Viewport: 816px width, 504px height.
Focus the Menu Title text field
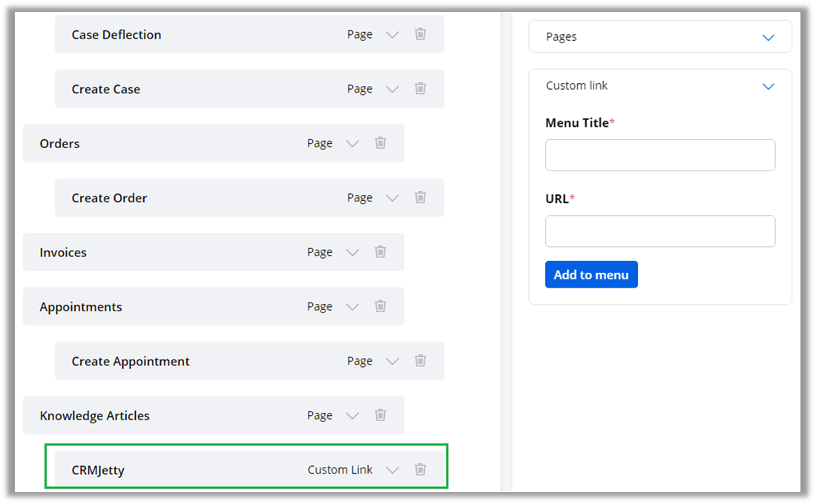pos(659,156)
